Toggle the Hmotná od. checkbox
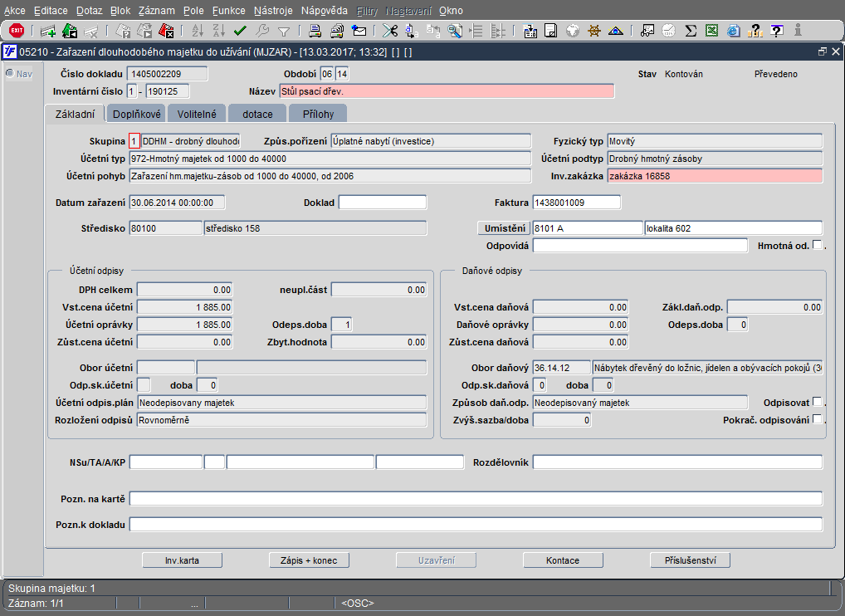The height and width of the screenshot is (616, 845). pyautogui.click(x=818, y=245)
